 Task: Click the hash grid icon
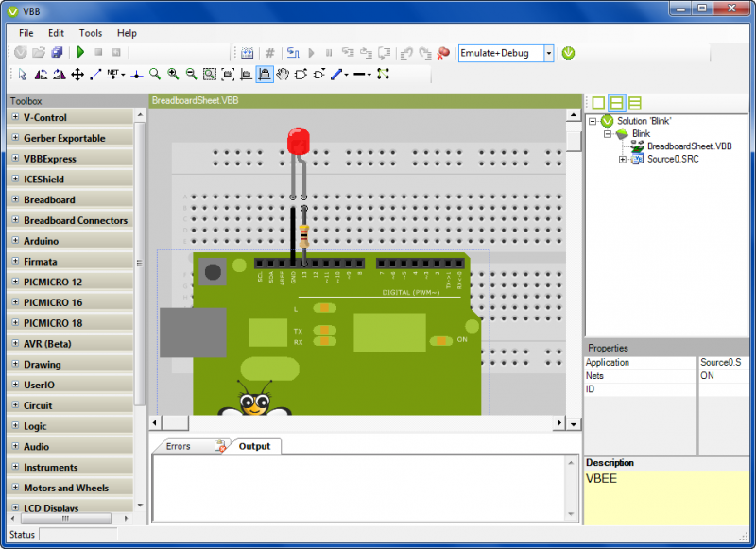coord(270,53)
